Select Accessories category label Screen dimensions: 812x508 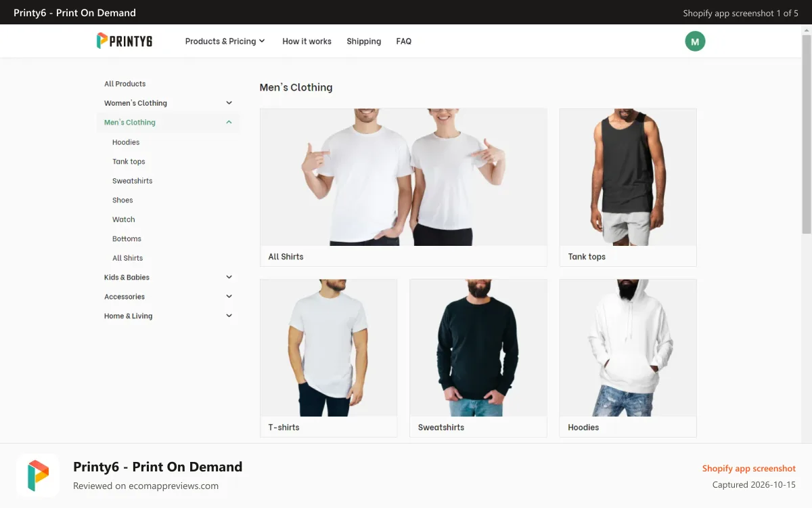[125, 297]
